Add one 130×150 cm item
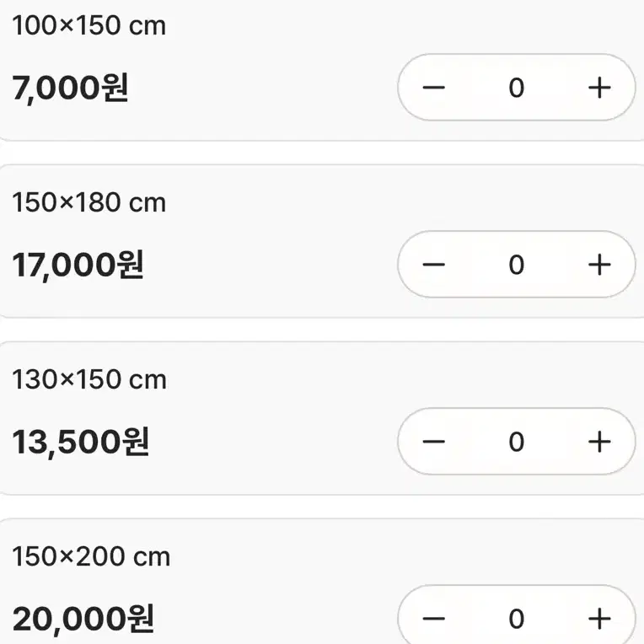Screen dimensions: 644x644 point(599,442)
